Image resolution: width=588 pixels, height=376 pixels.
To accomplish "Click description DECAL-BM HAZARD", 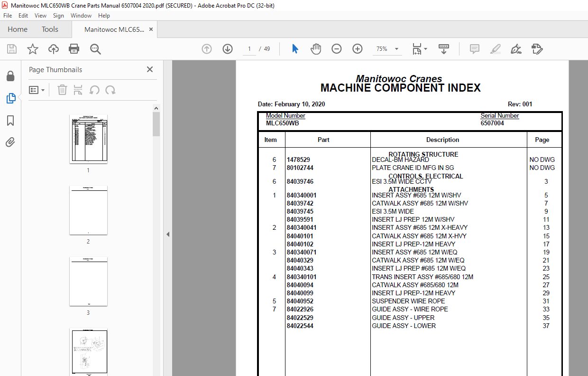I will 400,160.
